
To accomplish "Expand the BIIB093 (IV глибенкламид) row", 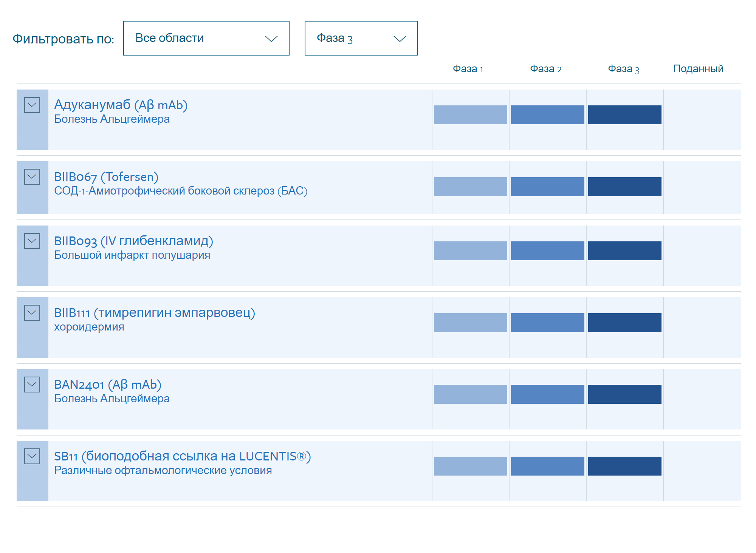I will (x=32, y=241).
